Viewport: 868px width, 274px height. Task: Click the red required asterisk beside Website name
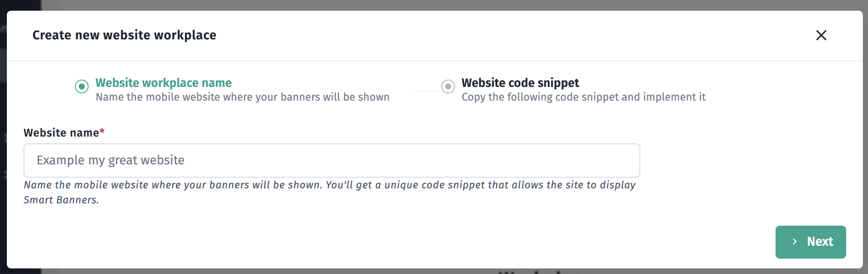tap(102, 131)
